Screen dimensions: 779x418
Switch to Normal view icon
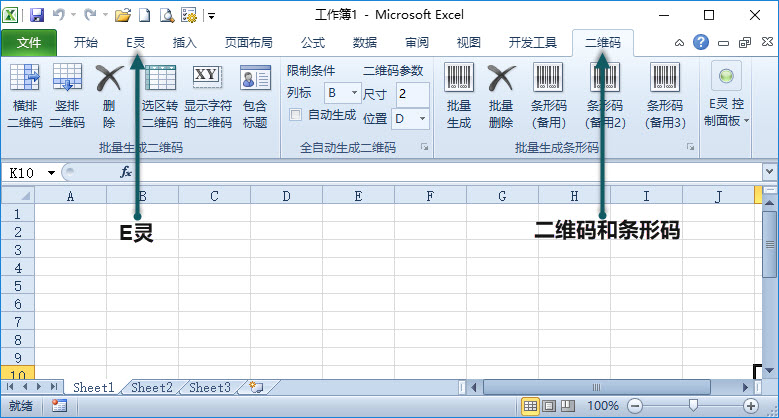tap(530, 406)
